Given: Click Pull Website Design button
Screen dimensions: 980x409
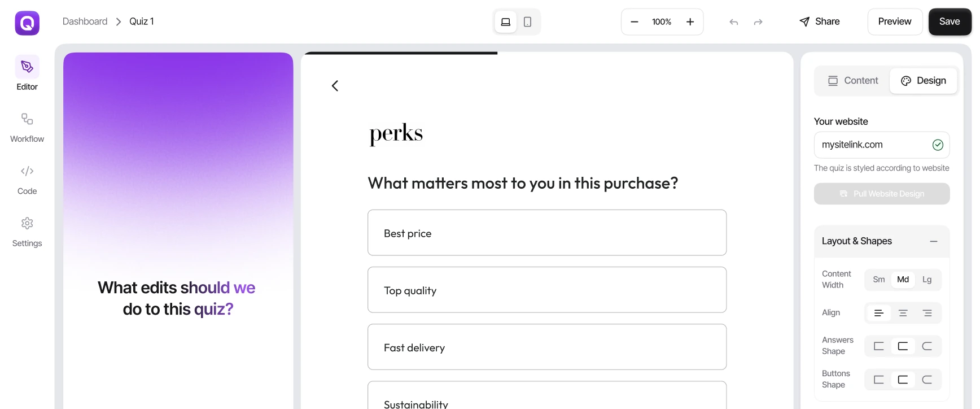Looking at the screenshot, I should (881, 194).
